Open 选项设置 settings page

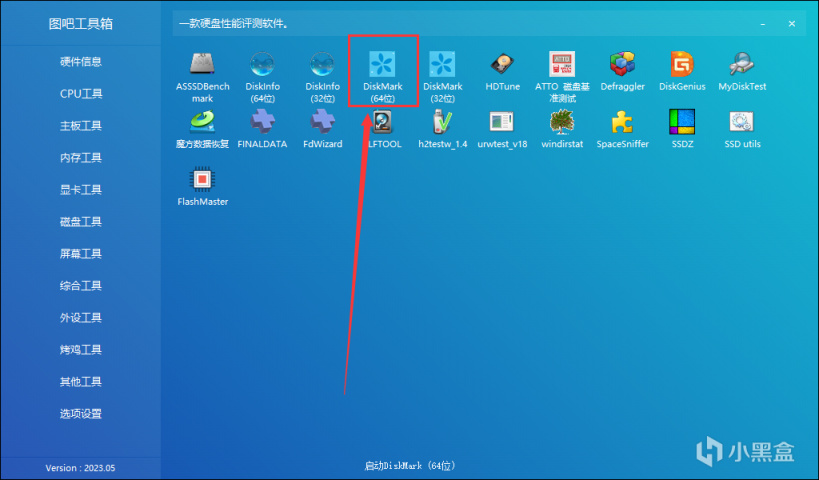80,414
